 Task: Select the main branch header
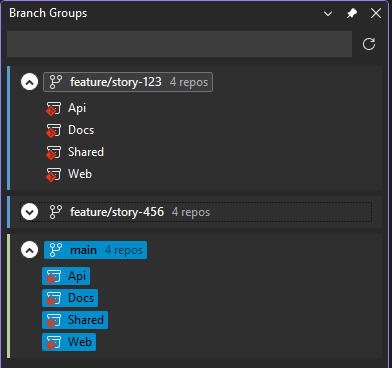pyautogui.click(x=95, y=250)
